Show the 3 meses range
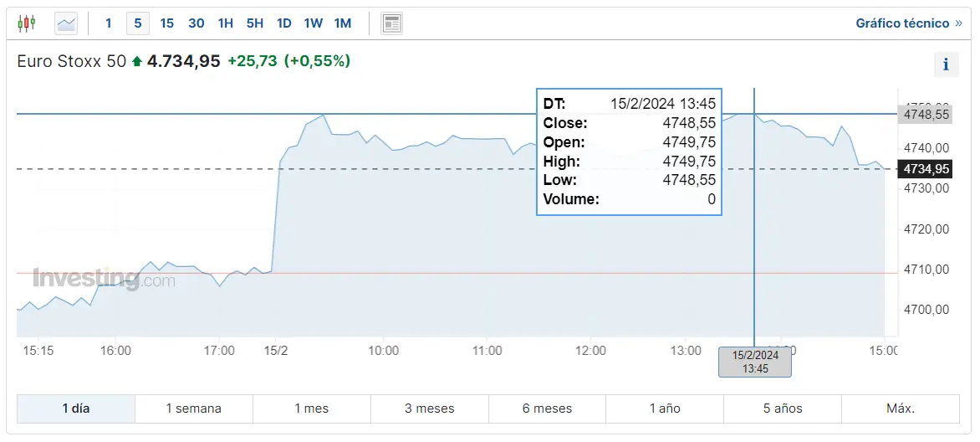 pyautogui.click(x=430, y=409)
